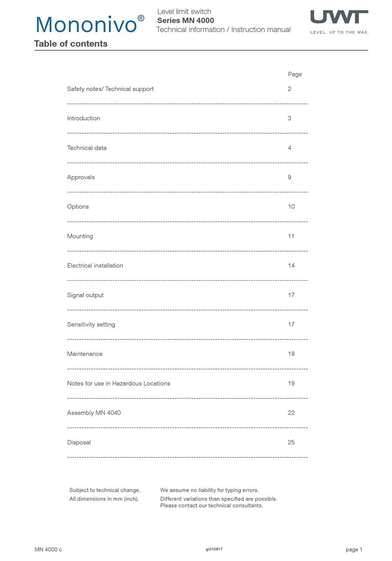Viewport: 392px width, 561px height.
Task: Jump to the Disposal section
Action: click(79, 442)
